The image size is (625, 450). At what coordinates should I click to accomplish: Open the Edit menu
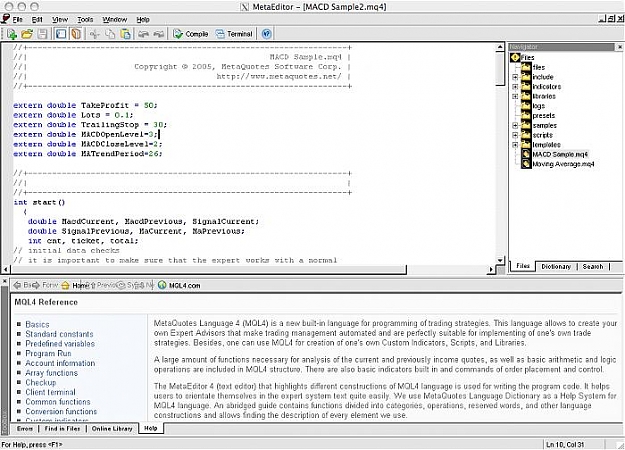tap(37, 20)
